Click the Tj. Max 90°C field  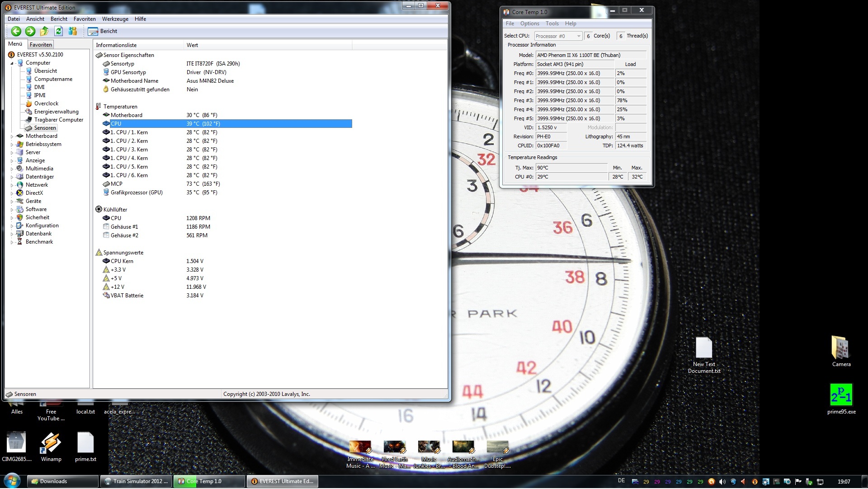(572, 168)
